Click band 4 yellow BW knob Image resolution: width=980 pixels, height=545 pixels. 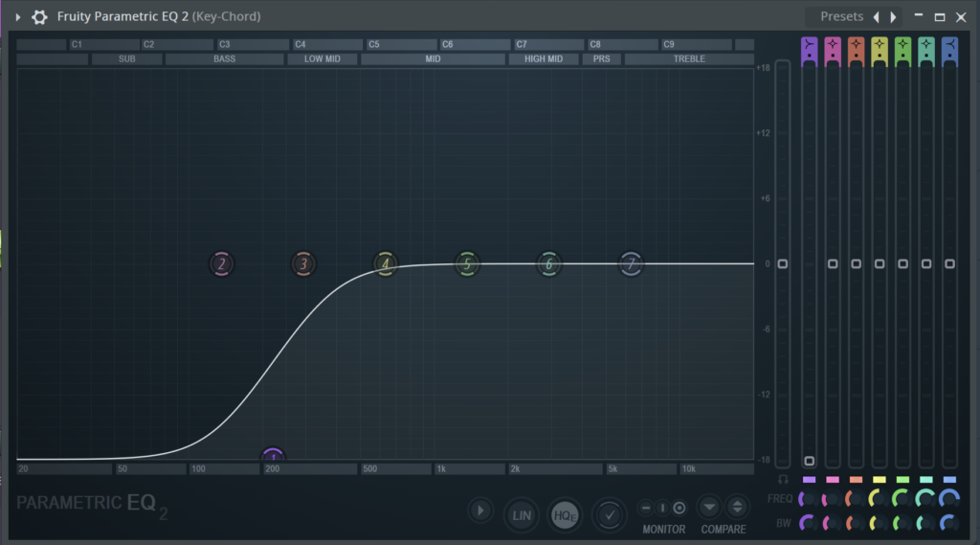click(x=879, y=523)
